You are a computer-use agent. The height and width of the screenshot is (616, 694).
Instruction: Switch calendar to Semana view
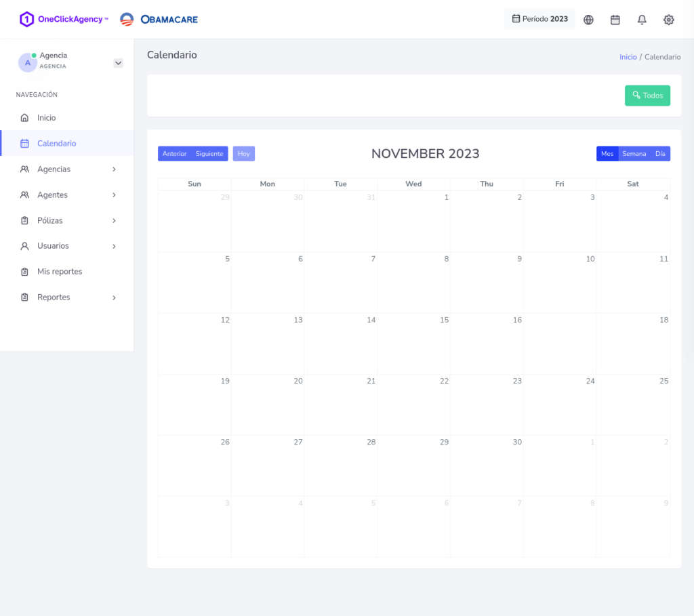point(634,154)
